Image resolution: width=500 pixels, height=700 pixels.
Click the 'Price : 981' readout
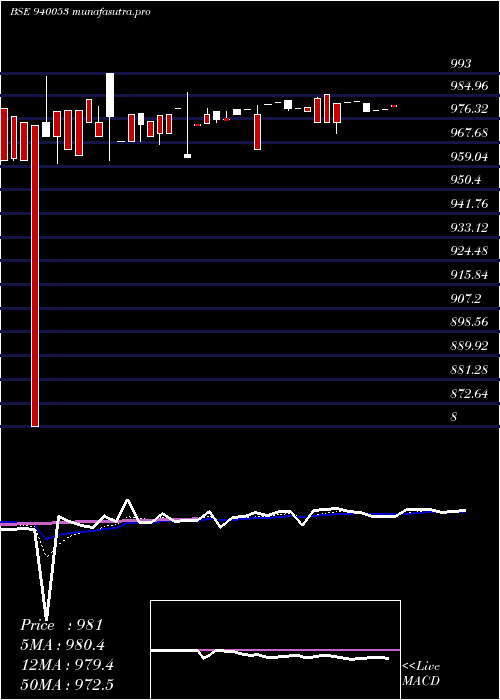62,625
